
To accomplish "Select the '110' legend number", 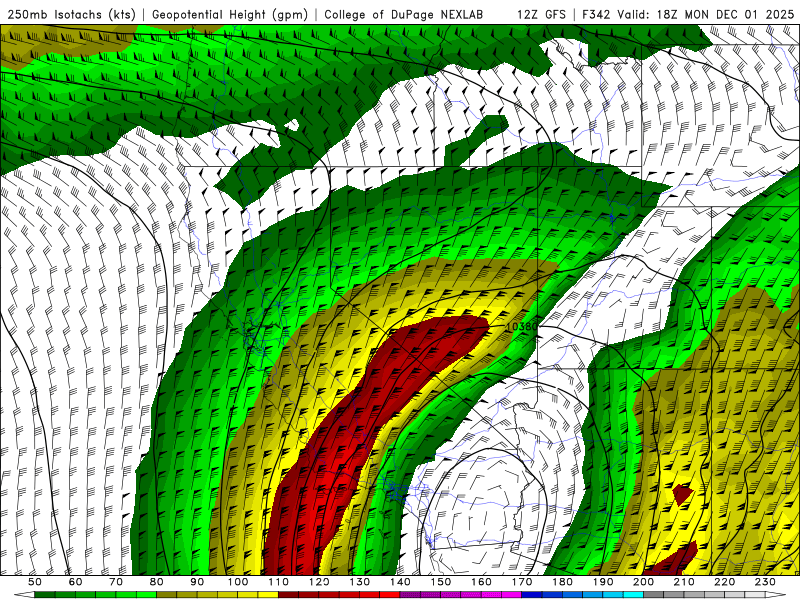I will tap(279, 582).
